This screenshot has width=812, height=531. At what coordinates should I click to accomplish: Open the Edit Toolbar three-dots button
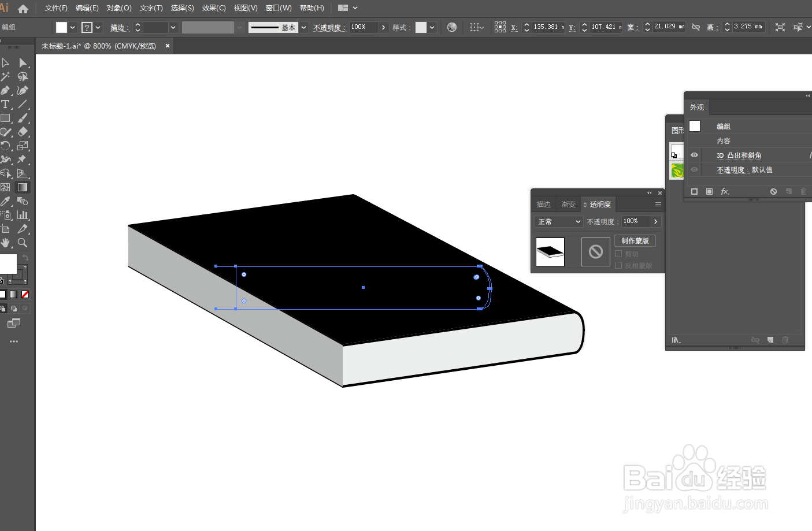[x=14, y=341]
